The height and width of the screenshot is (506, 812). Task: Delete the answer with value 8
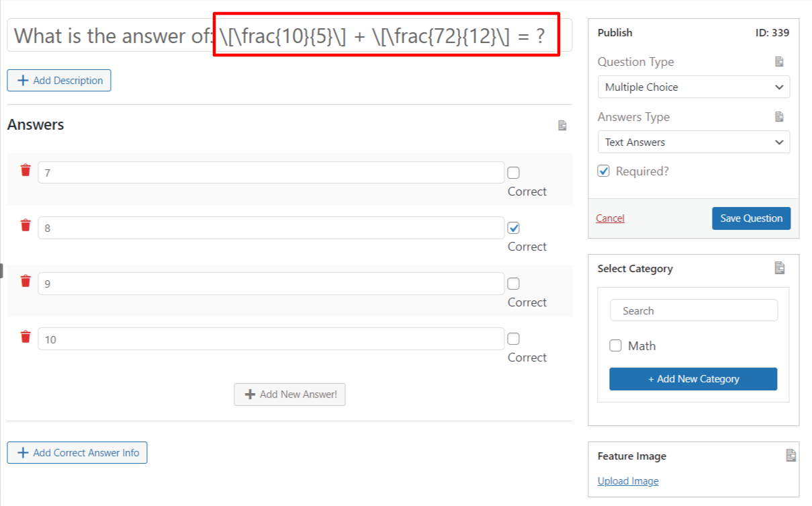pos(26,225)
